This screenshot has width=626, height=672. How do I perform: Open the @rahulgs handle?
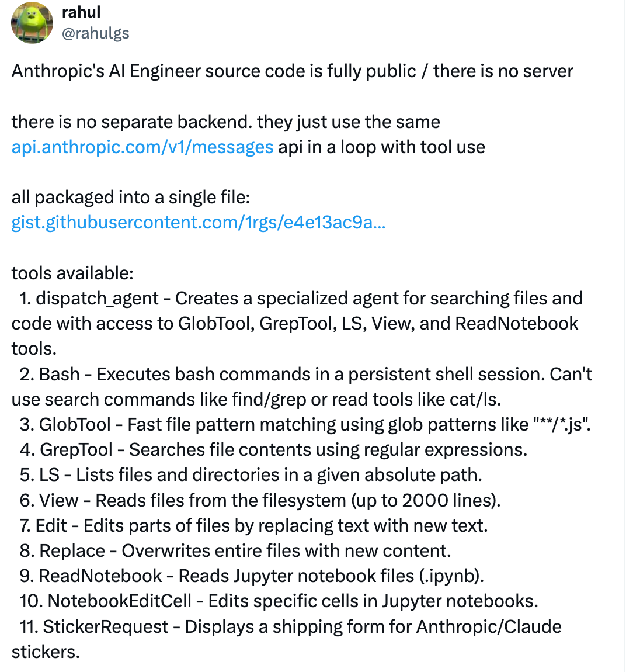click(96, 33)
